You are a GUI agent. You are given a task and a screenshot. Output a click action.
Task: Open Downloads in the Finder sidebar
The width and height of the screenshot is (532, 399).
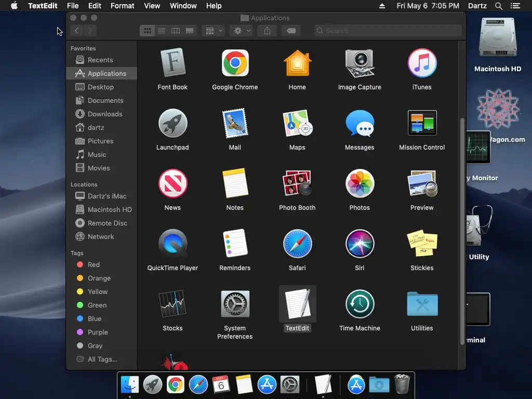(102, 114)
